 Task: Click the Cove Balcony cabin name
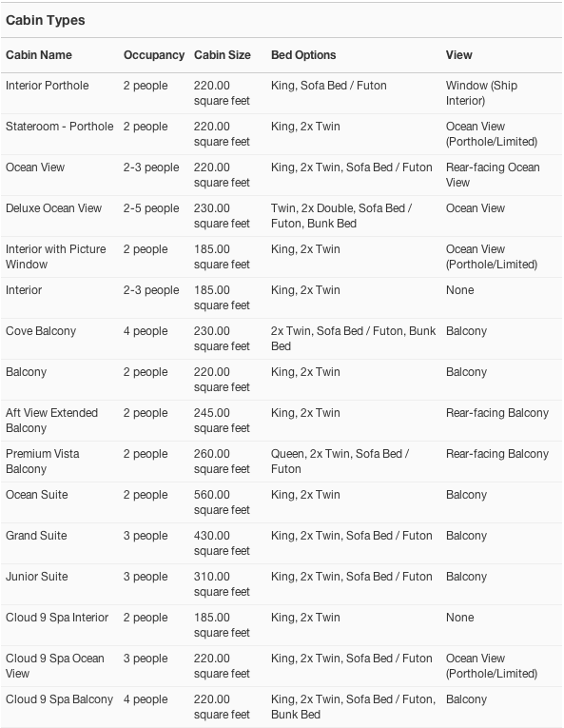pyautogui.click(x=41, y=331)
